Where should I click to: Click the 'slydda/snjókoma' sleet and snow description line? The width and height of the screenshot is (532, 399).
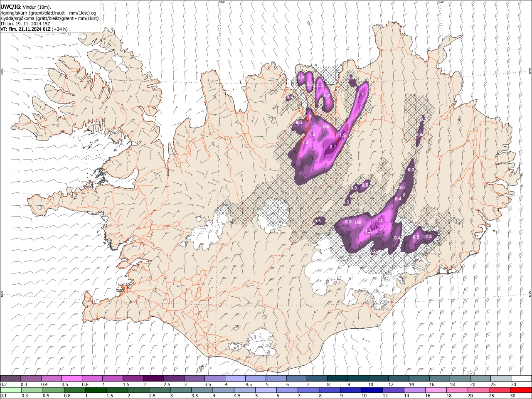pos(49,18)
